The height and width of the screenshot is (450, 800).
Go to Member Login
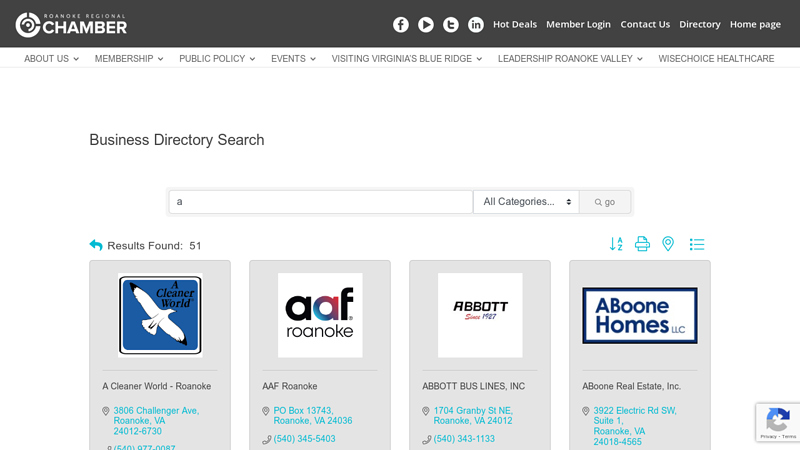tap(578, 24)
